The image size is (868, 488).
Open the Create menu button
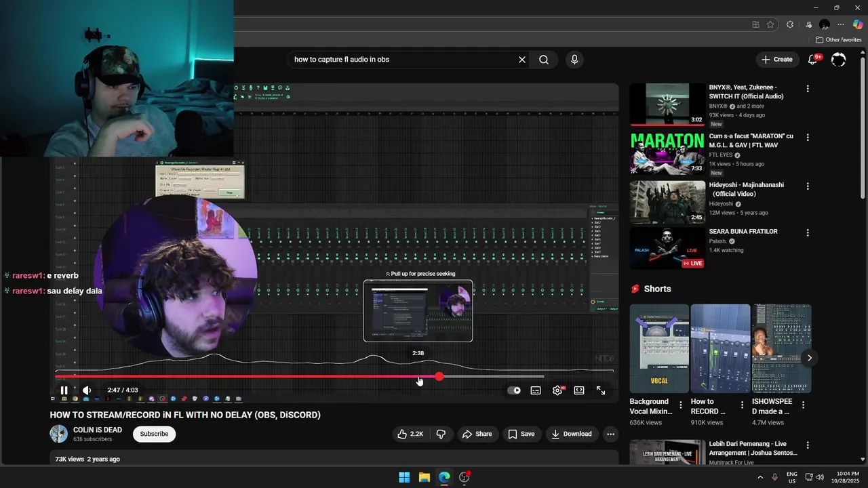pyautogui.click(x=777, y=60)
